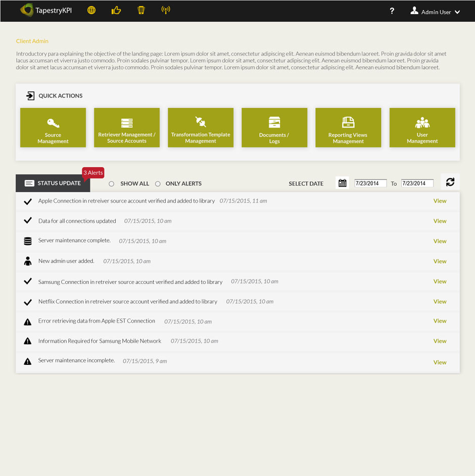
Task: View the Netflix Connection verified entry
Action: click(440, 302)
